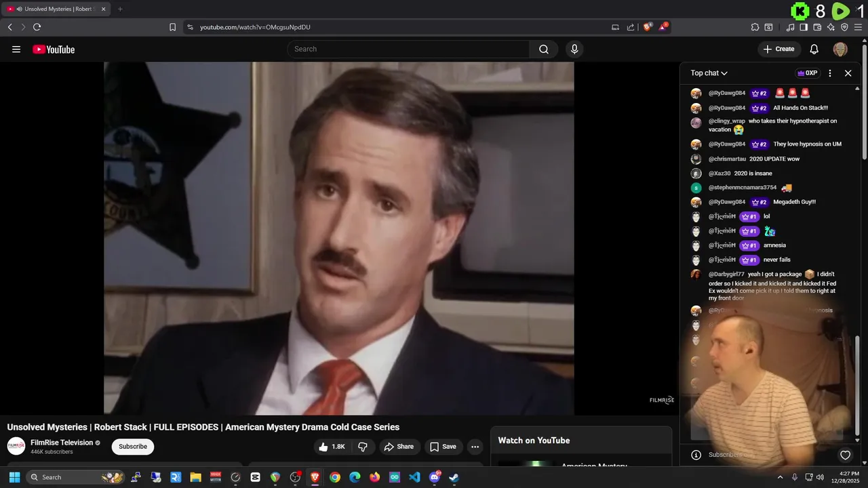Open Visual Studio Code from taskbar

[414, 477]
